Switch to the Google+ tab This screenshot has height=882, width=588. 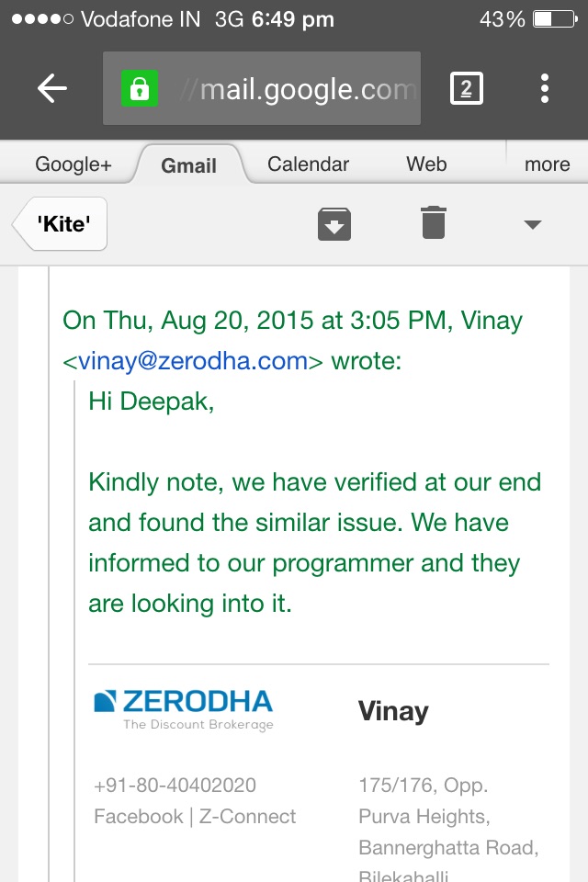[73, 164]
